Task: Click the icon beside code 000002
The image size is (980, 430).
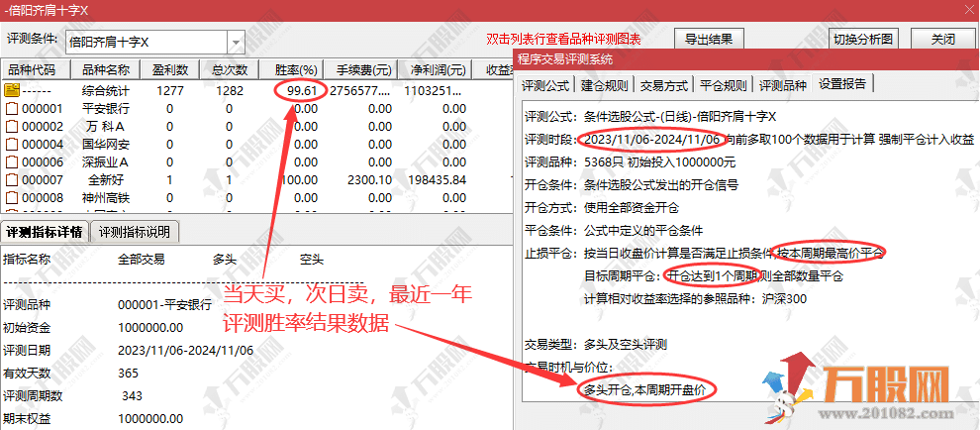Action: tap(12, 127)
